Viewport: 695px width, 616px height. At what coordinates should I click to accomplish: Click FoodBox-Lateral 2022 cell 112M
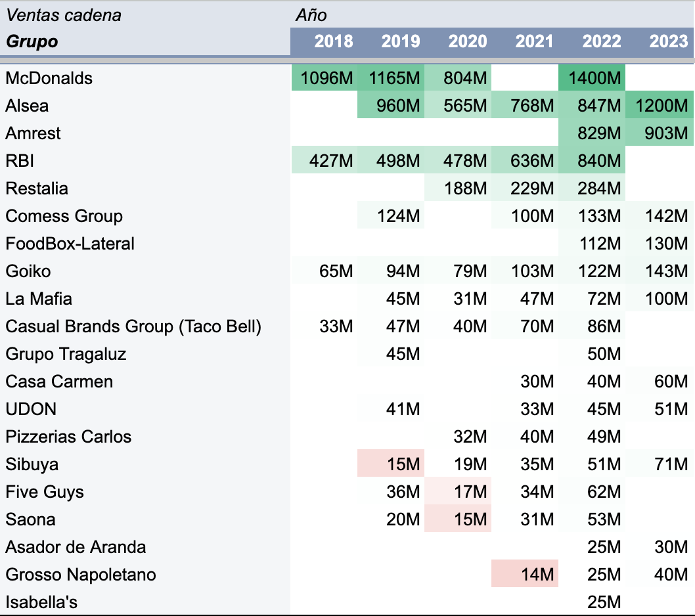pyautogui.click(x=592, y=243)
